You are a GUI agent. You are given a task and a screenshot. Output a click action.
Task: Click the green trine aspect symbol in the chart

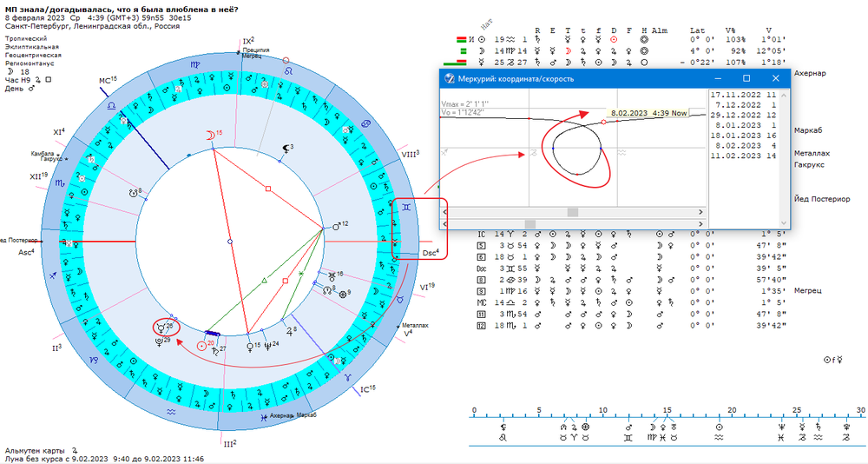264,281
